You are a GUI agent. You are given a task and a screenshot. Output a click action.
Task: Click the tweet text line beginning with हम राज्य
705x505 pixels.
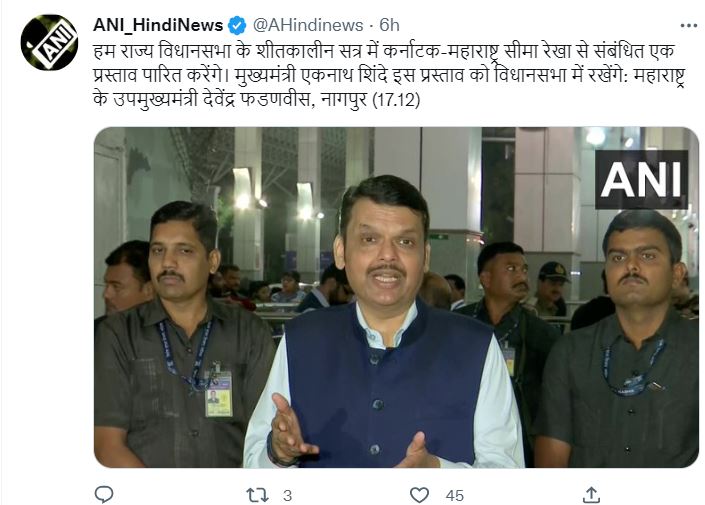(x=384, y=50)
